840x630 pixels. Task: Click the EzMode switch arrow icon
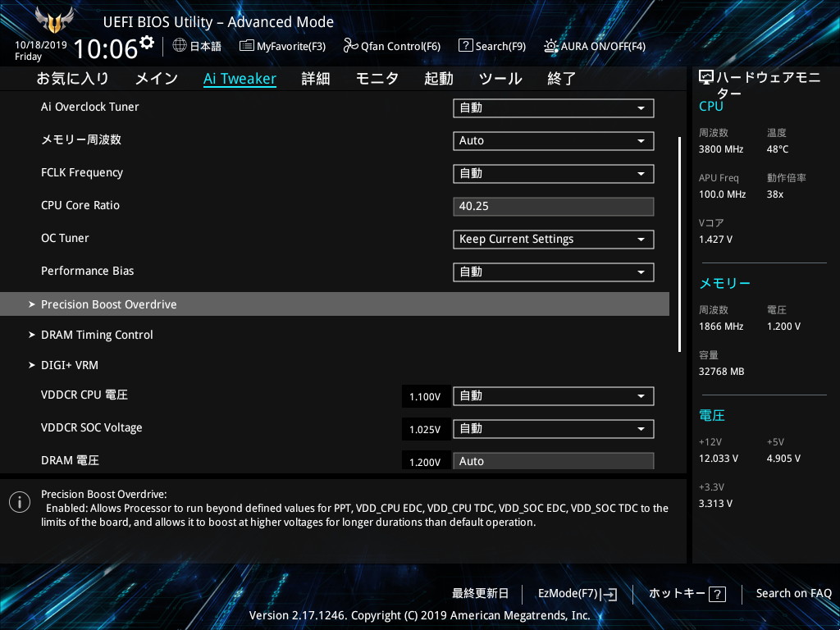609,594
